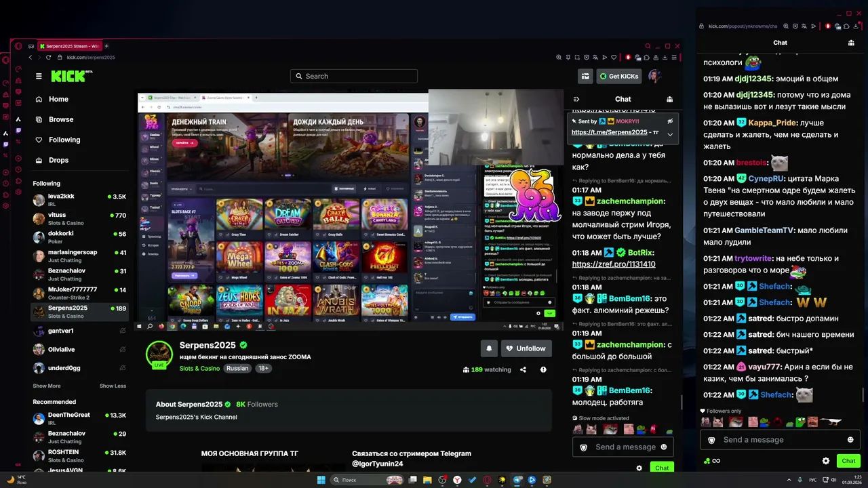The image size is (868, 488).
Task: Click main browser address bar kick.com/serpens2025
Action: pyautogui.click(x=91, y=58)
